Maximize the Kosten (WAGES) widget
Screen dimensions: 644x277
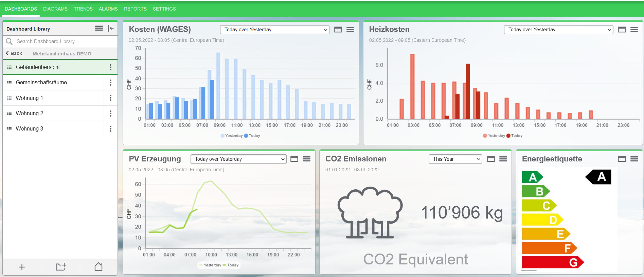pos(338,30)
